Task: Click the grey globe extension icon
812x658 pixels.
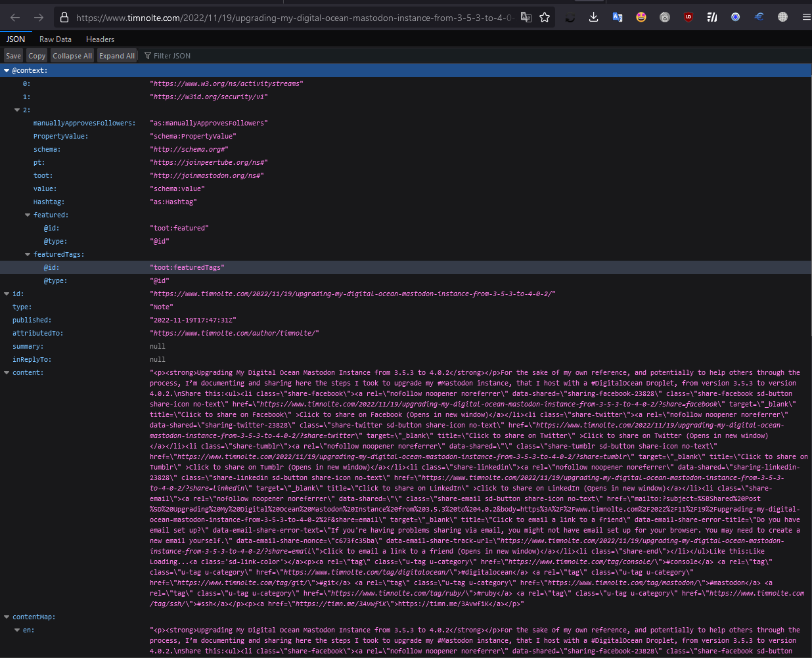Action: 782,18
